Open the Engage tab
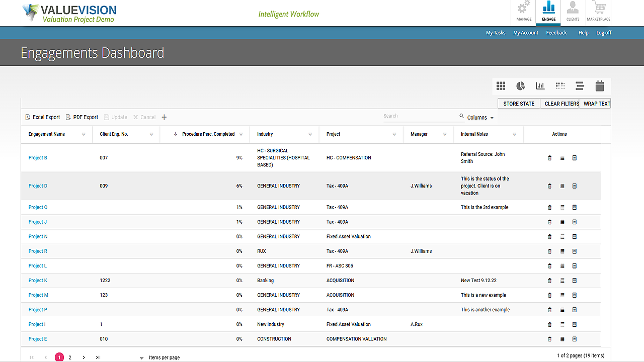This screenshot has height=362, width=644. coord(549,12)
